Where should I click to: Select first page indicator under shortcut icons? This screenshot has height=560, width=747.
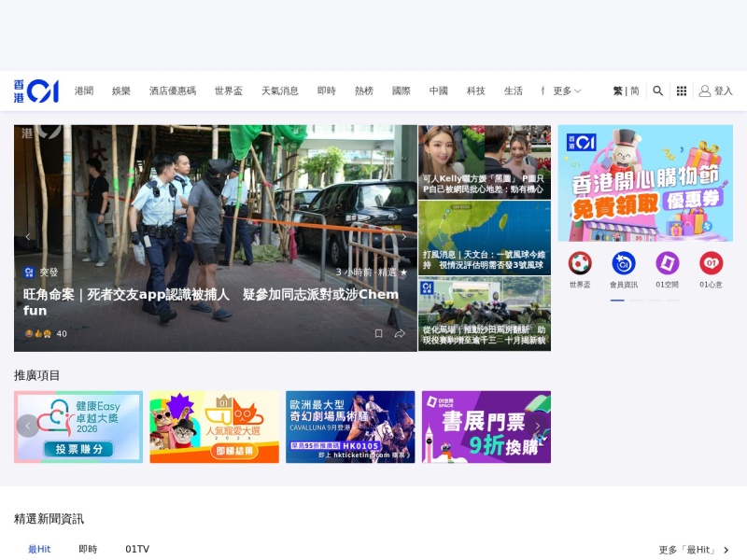pyautogui.click(x=617, y=300)
